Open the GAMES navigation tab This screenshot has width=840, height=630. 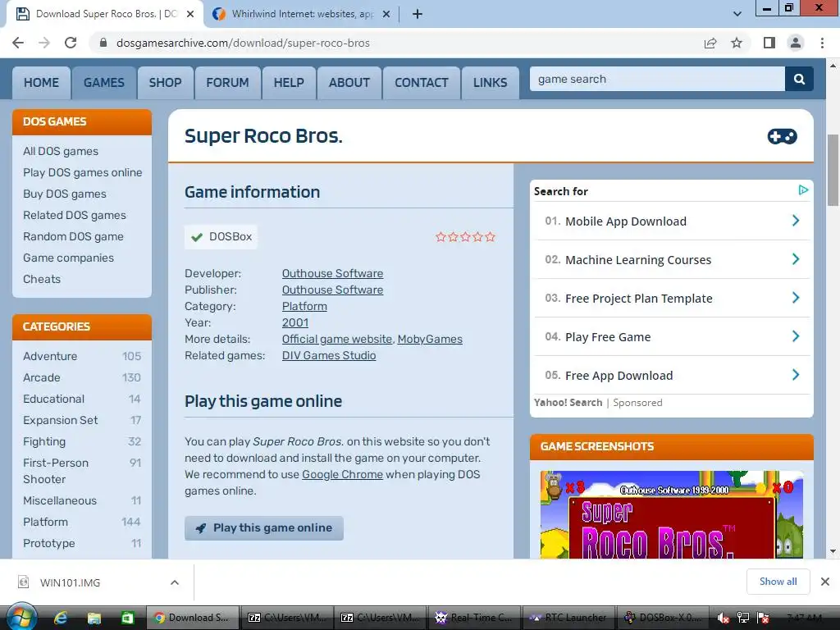tap(104, 83)
